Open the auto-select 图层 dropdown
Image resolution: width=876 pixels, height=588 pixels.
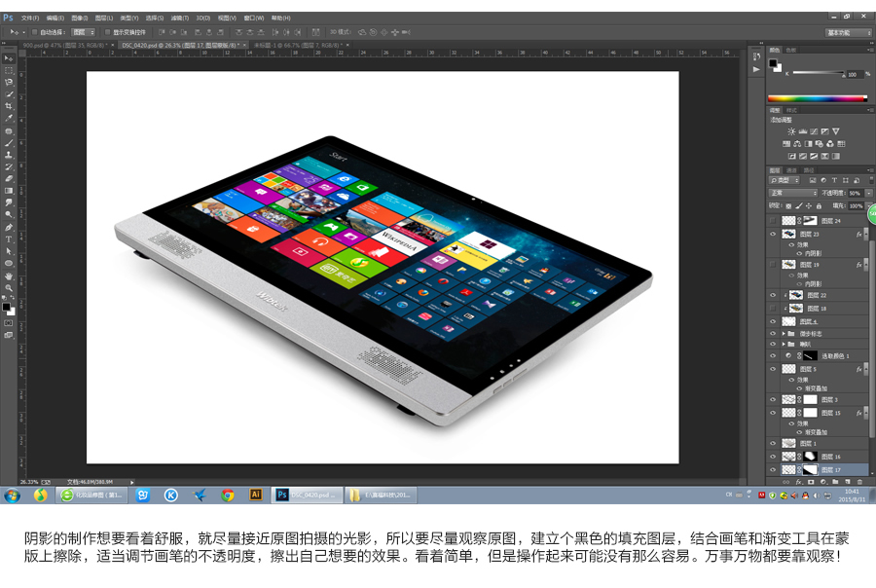point(84,32)
